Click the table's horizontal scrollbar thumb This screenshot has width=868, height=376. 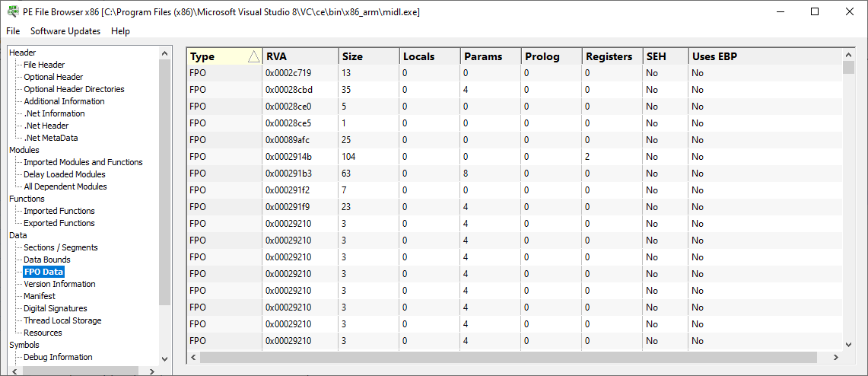(x=509, y=358)
